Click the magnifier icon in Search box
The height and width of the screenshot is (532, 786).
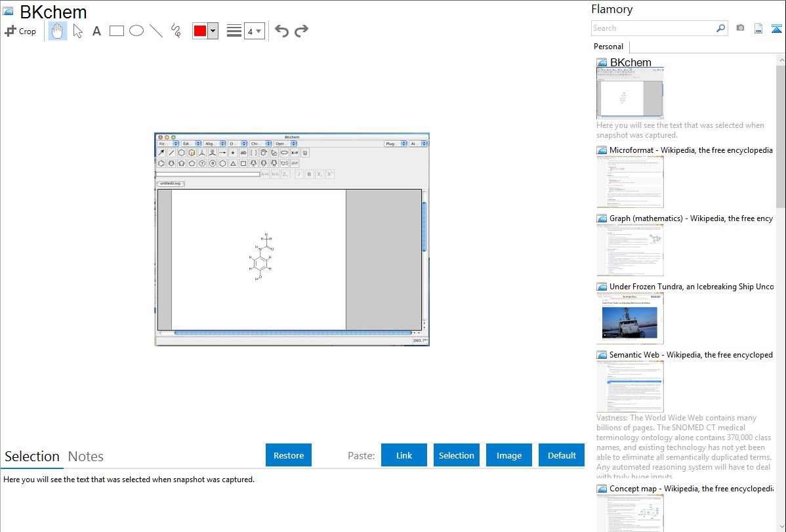coord(720,28)
